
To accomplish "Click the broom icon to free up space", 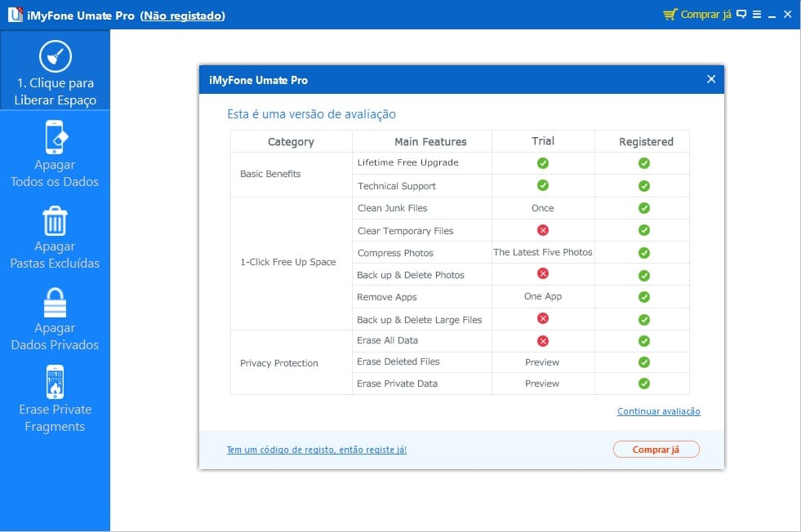I will click(x=55, y=56).
